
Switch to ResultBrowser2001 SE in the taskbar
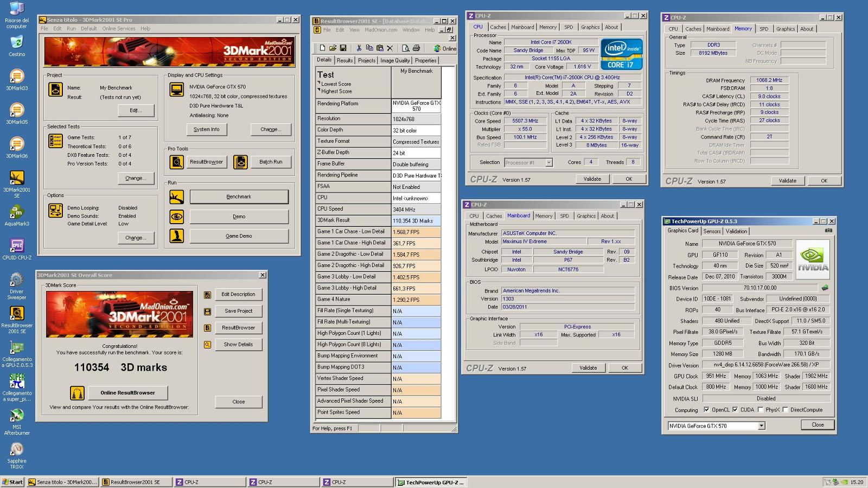pyautogui.click(x=136, y=482)
